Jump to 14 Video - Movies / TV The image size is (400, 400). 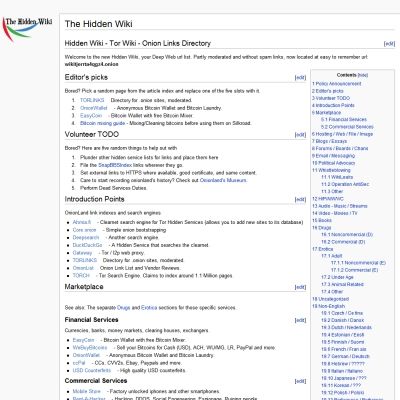(x=335, y=213)
